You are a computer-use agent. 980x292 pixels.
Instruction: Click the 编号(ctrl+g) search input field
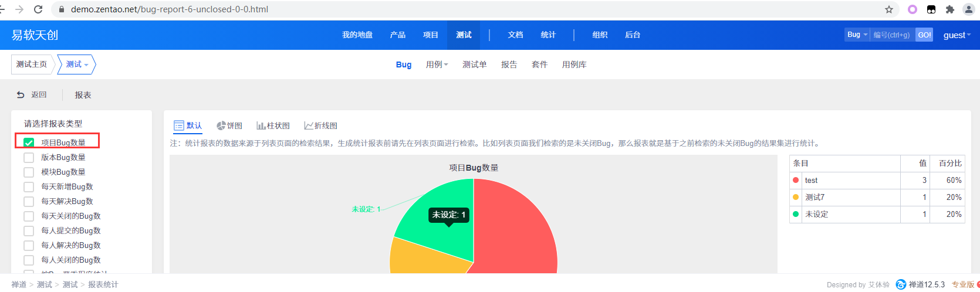click(892, 35)
